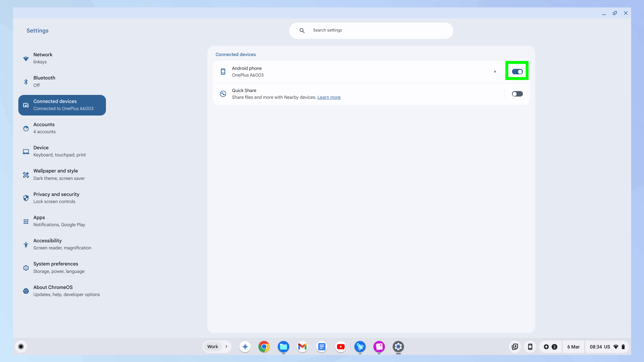Open YouTube from the shelf
Viewport: 644px width, 362px height.
coord(341,347)
